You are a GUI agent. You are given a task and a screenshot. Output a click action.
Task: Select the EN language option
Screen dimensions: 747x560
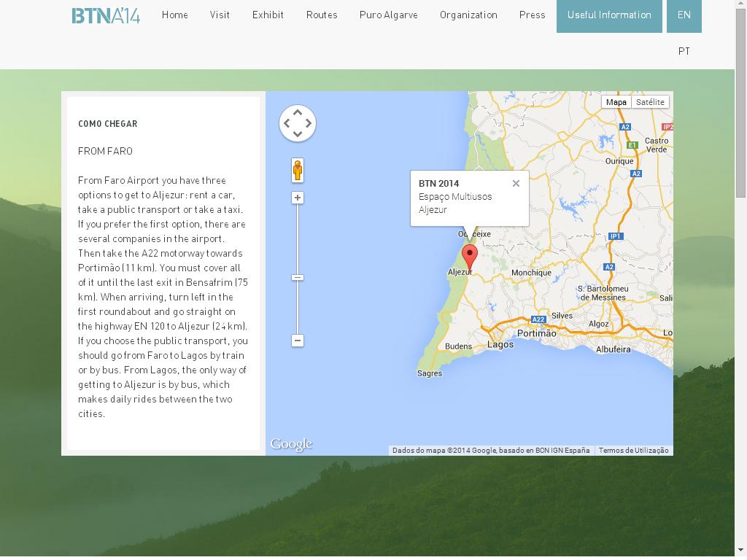[x=684, y=16]
